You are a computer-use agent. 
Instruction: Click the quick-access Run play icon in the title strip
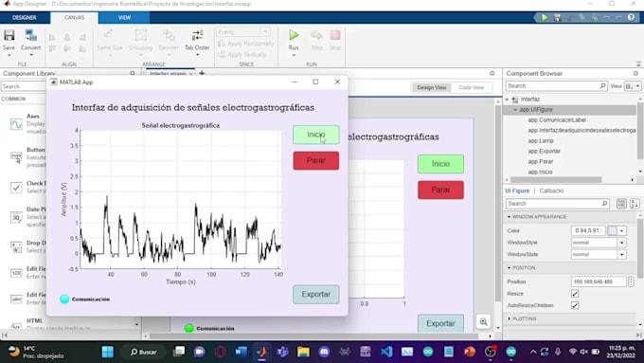pos(545,18)
